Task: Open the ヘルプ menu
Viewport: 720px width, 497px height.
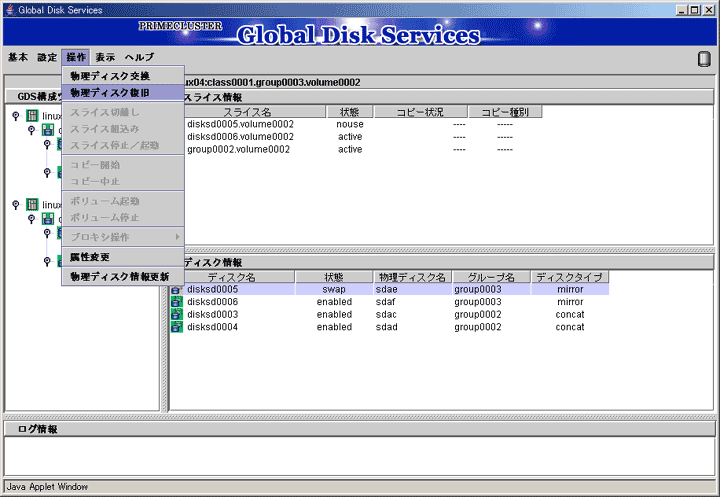Action: [x=139, y=57]
